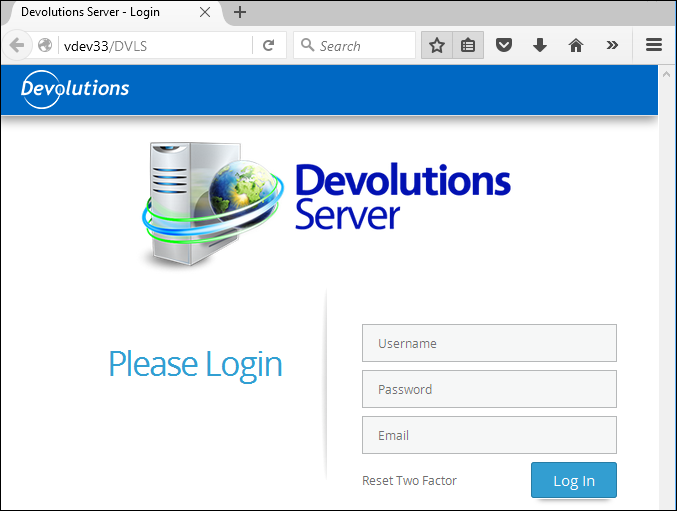Open the downloads arrow icon
Viewport: 677px width, 511px height.
click(540, 45)
